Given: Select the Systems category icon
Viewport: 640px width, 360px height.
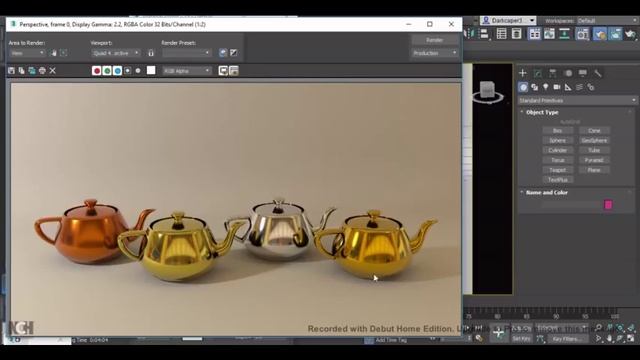Looking at the screenshot, I should (x=591, y=87).
